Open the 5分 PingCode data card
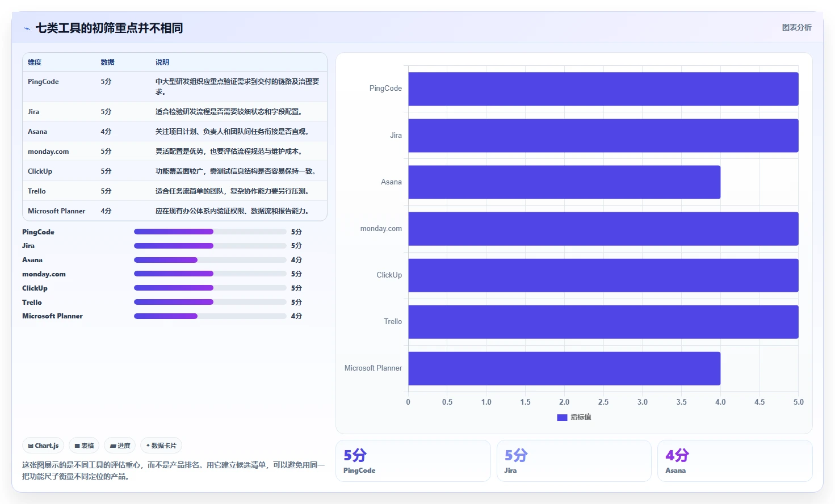The image size is (835, 504). [413, 461]
